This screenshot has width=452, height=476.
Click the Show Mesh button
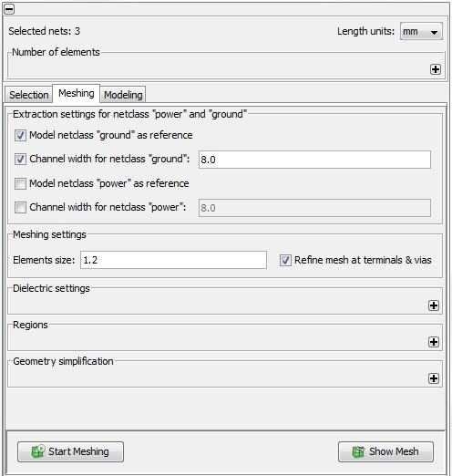pos(385,451)
